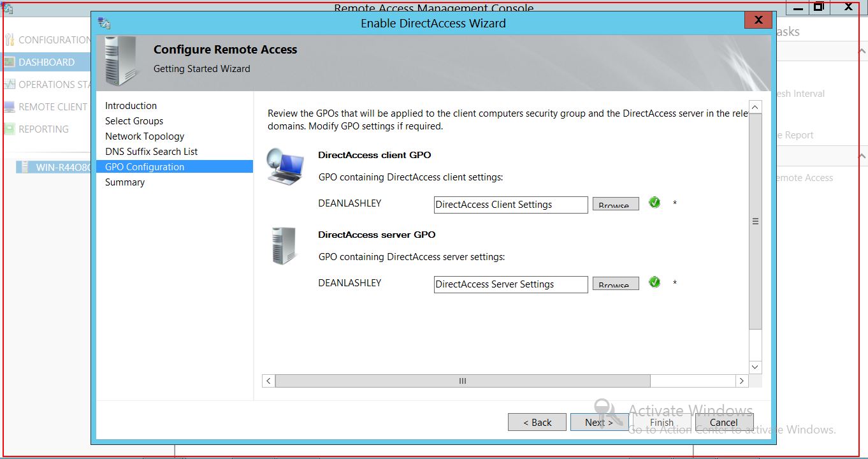
Task: Cancel the Enable DirectAccess Wizard
Action: (724, 422)
